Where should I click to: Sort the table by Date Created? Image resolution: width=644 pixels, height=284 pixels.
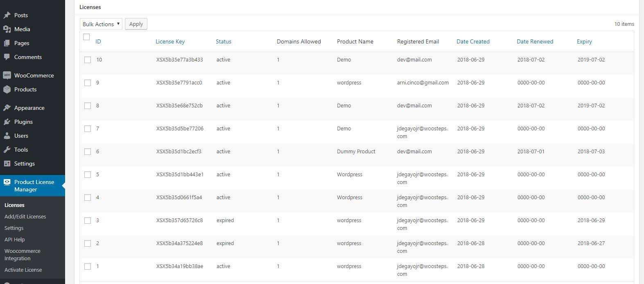[473, 41]
